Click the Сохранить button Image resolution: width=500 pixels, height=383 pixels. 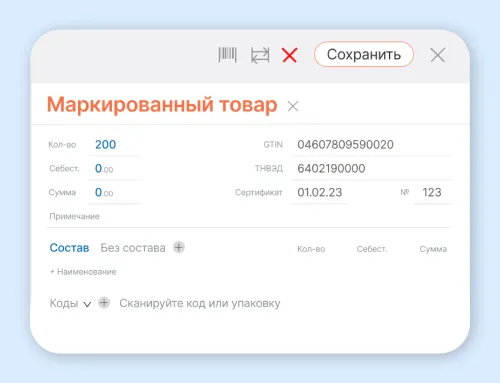(x=364, y=54)
